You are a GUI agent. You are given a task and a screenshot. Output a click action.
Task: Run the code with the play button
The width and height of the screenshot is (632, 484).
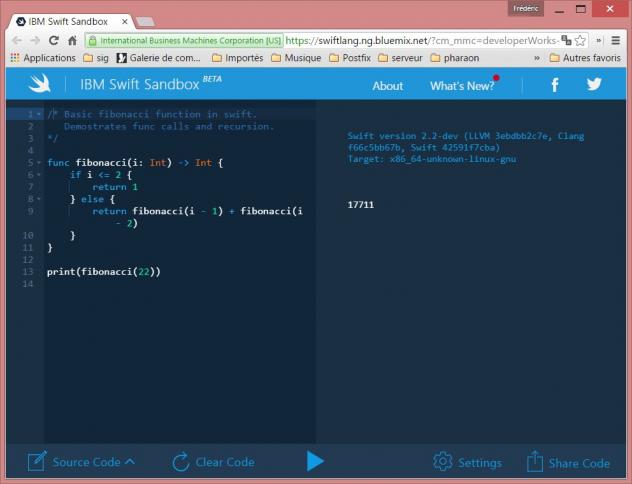pyautogui.click(x=315, y=461)
